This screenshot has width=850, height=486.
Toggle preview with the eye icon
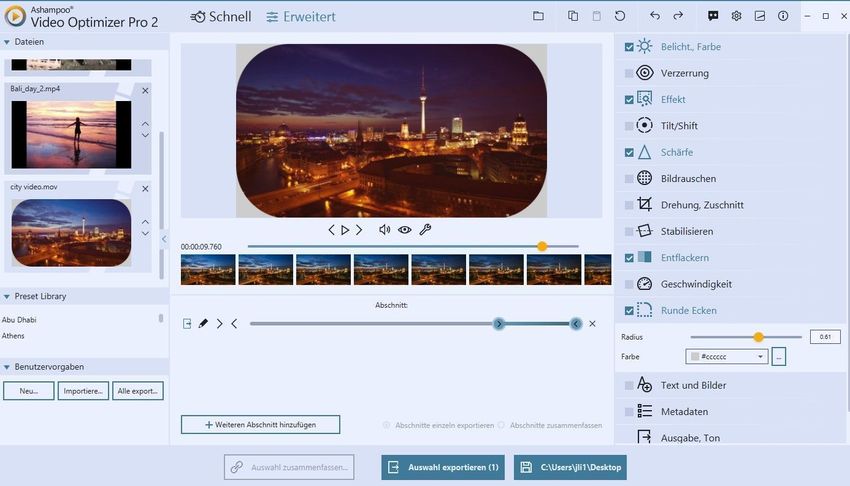405,230
